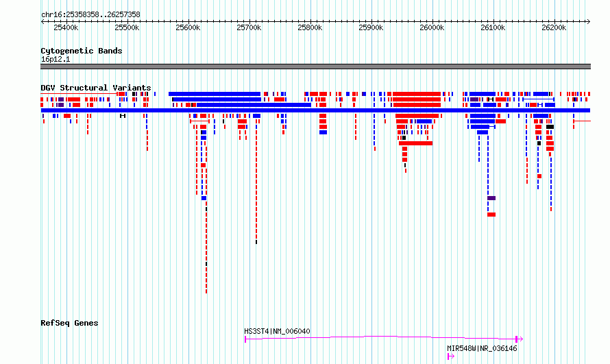
Task: Click the chr16:25358358..26257358 coordinate label
Action: tap(90, 14)
